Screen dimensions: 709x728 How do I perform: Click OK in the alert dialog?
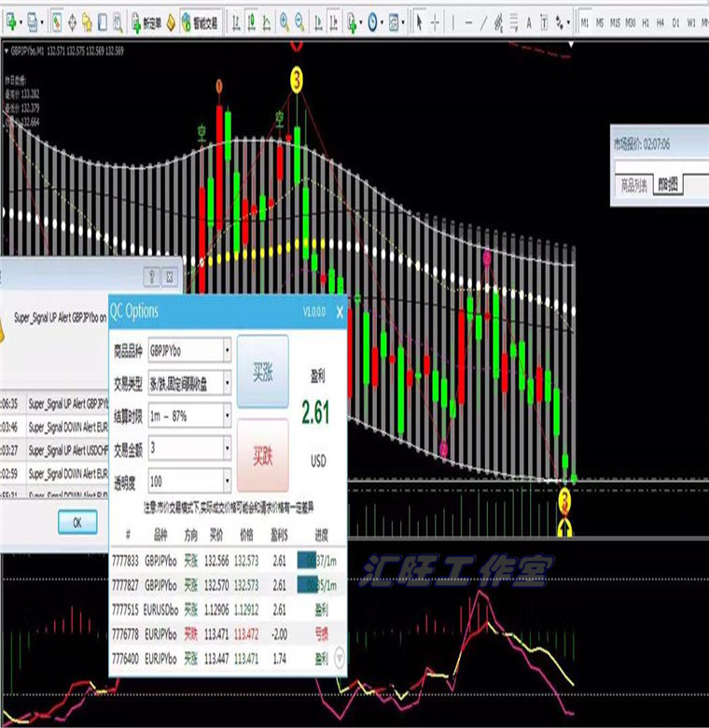pyautogui.click(x=77, y=523)
